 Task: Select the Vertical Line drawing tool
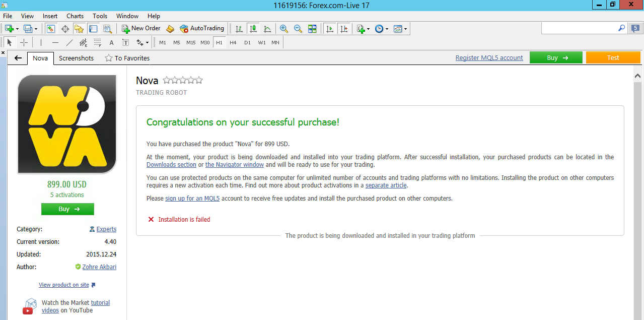tap(41, 43)
